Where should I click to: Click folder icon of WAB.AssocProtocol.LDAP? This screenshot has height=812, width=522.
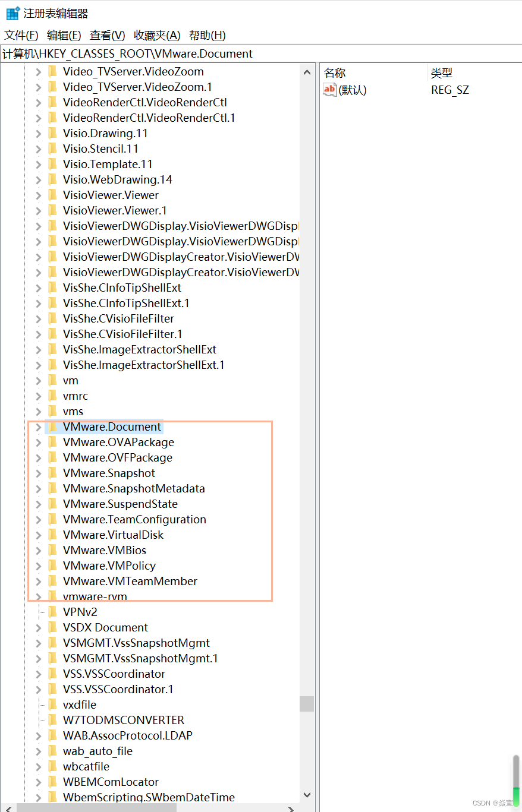click(52, 736)
